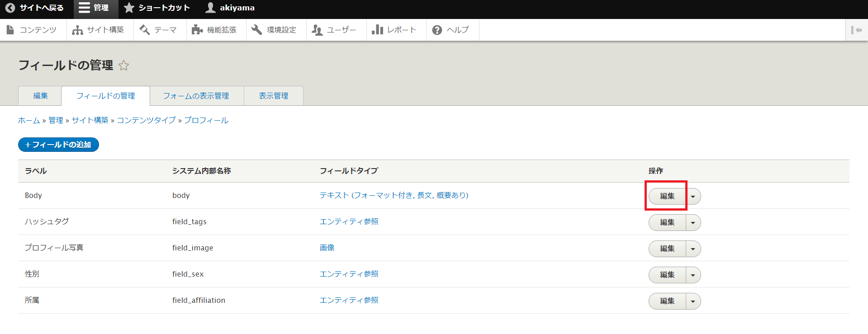
Task: Open the レポート reports menu
Action: [395, 30]
